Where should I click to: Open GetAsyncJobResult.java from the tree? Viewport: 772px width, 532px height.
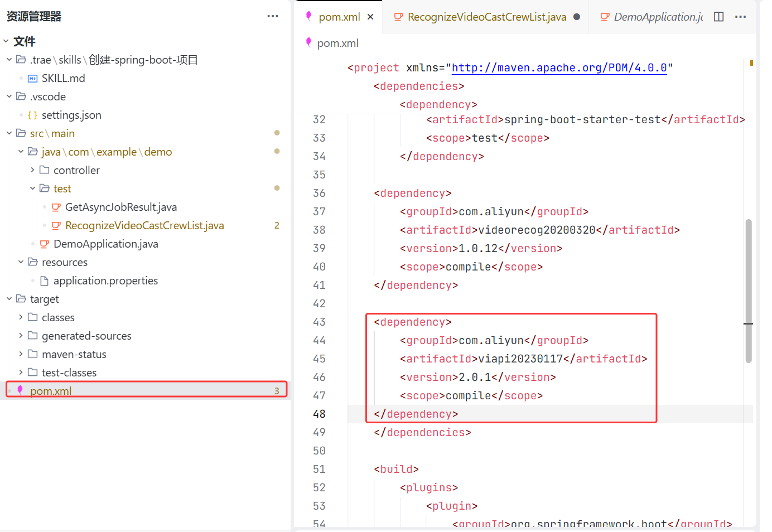tap(121, 207)
